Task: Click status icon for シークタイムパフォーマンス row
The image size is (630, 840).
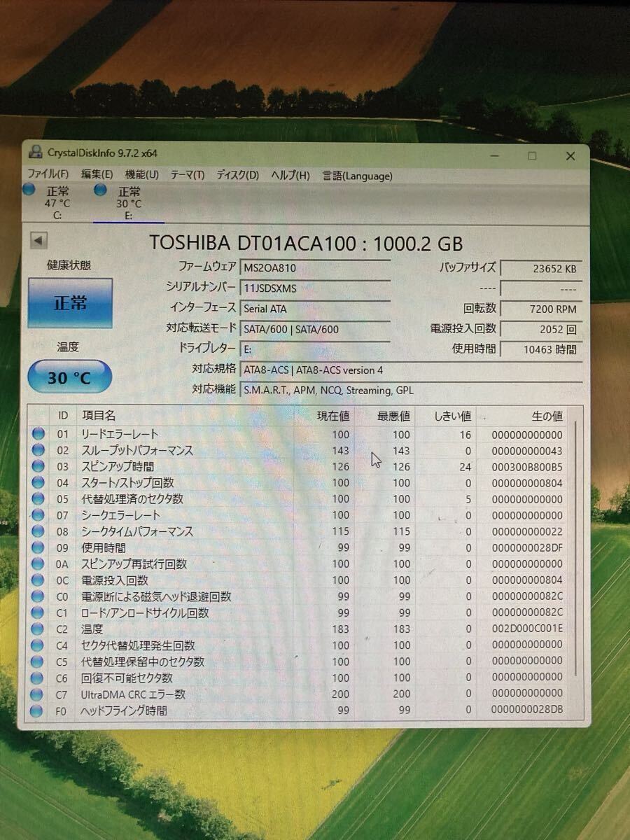Action: (38, 531)
